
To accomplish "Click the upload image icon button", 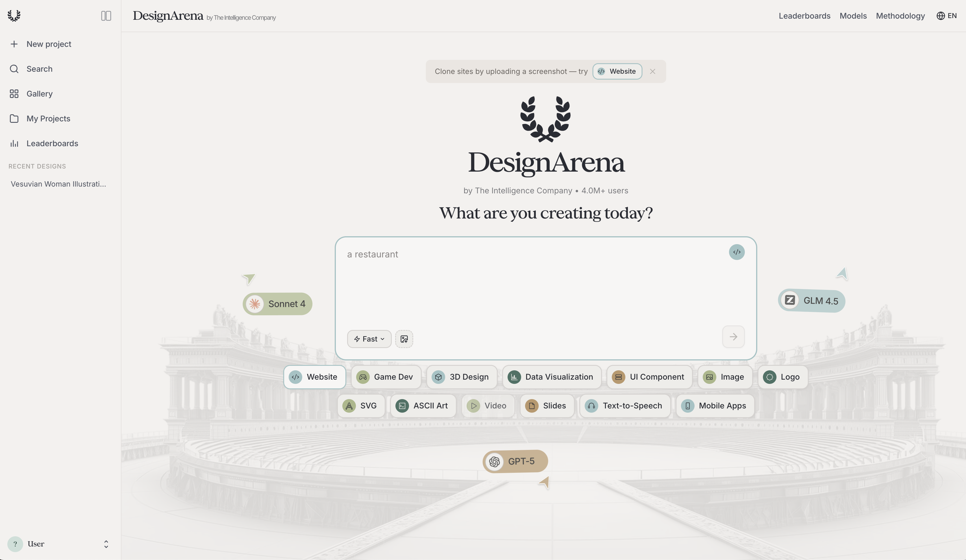I will coord(404,339).
